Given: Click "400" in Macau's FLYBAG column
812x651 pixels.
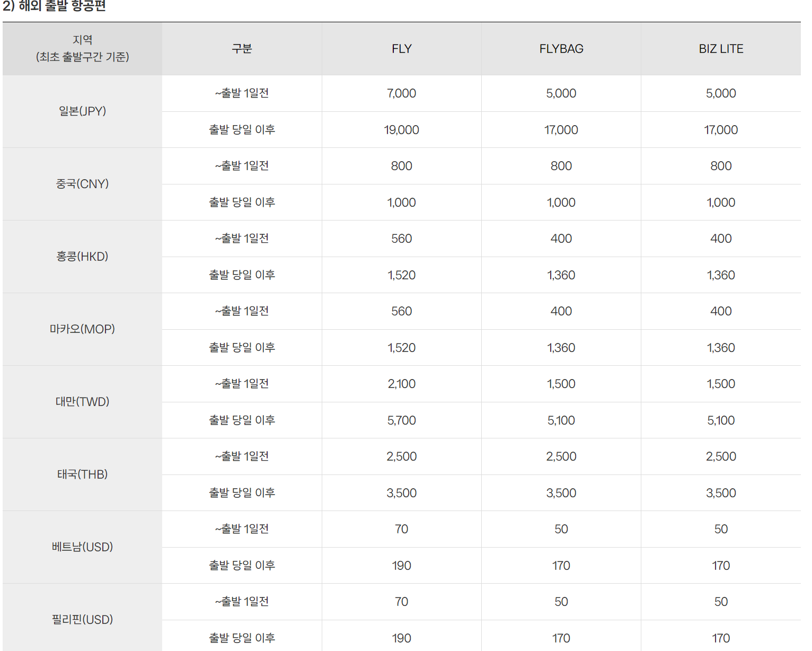Looking at the screenshot, I should 561,311.
